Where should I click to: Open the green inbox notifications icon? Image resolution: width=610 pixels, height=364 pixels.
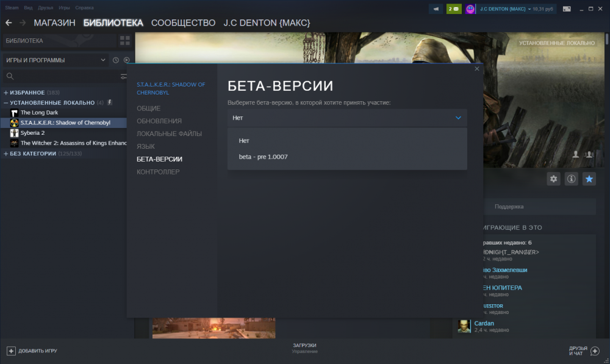point(454,9)
